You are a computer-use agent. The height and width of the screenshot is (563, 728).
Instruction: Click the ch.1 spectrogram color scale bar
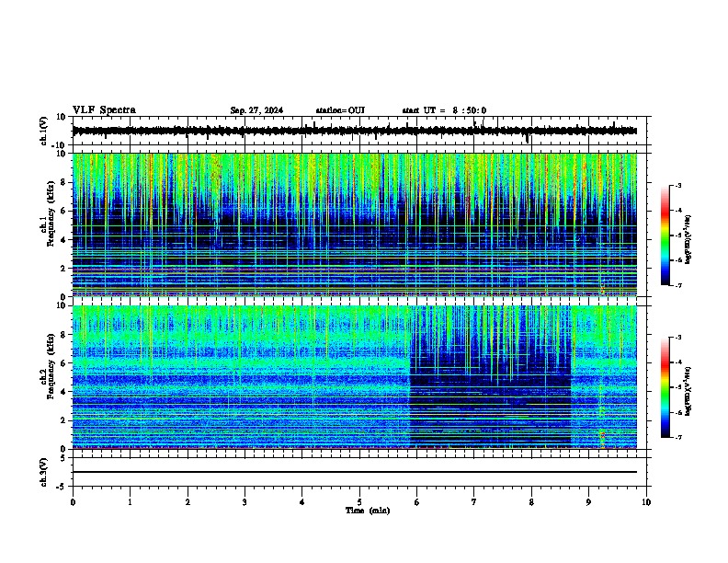point(665,236)
